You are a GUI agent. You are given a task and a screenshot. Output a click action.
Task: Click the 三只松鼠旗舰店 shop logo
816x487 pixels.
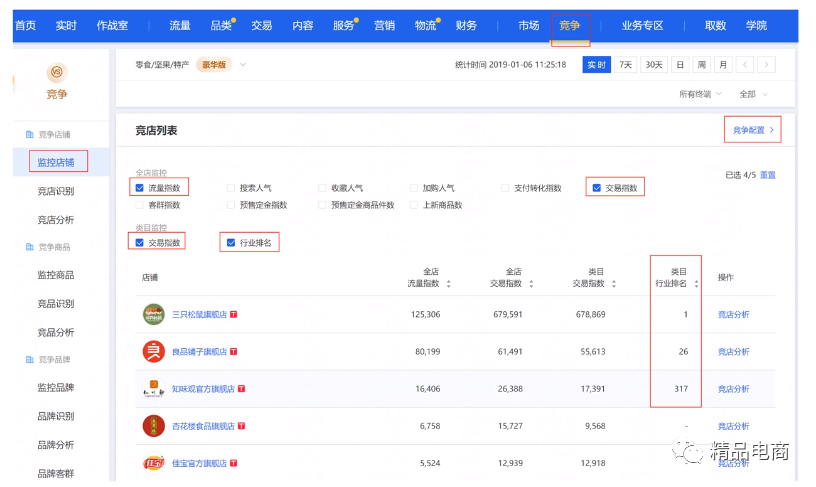pos(154,314)
